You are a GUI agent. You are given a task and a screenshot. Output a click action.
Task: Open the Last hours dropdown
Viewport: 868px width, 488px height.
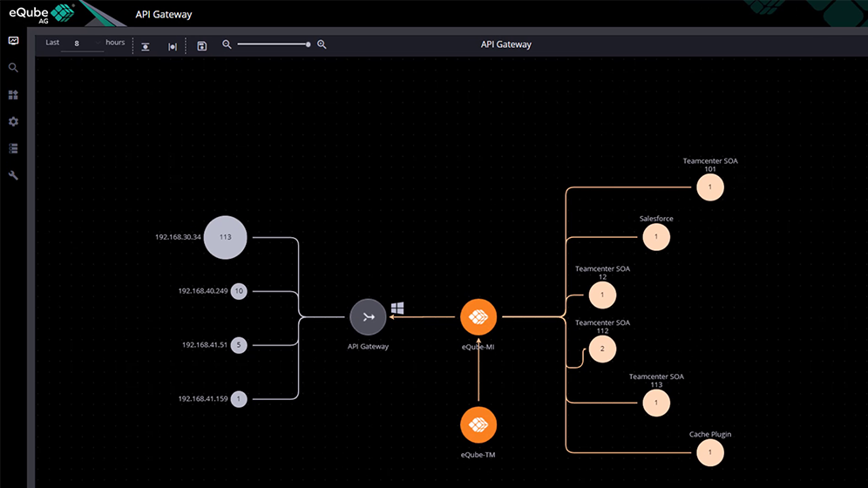(x=83, y=44)
